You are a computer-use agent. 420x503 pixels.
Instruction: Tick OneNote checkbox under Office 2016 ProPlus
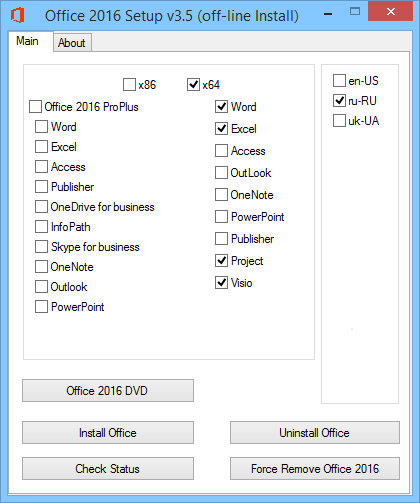click(41, 267)
